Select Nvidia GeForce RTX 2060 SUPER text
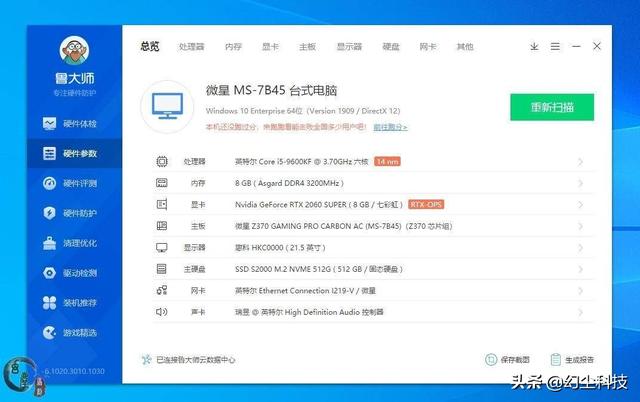Viewport: 640px width, 402px height. (x=319, y=204)
